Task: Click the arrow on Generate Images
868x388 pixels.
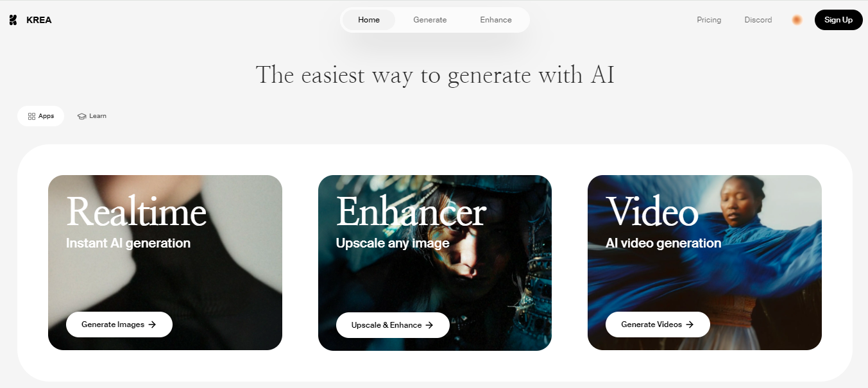Action: coord(152,325)
